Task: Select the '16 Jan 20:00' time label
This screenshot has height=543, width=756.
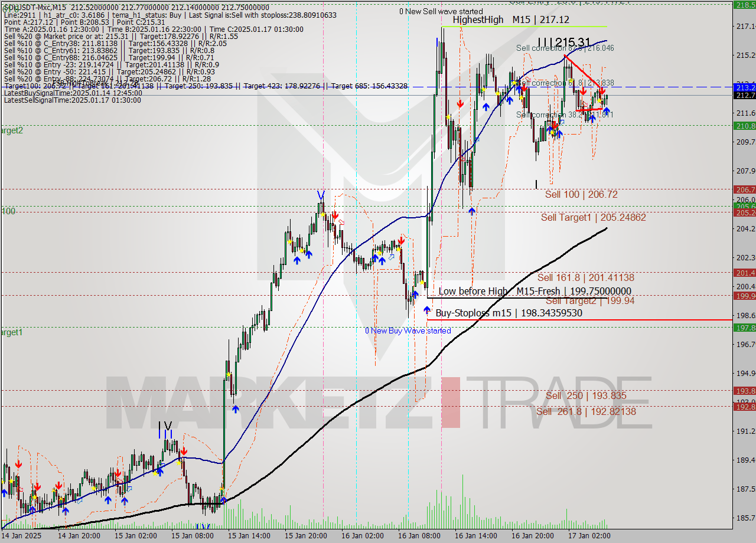Action: (532, 536)
